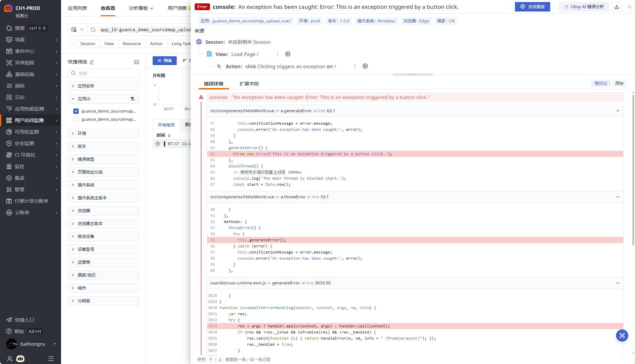Collapse the 快捷筛选 panel
Viewport: 635px width, 364px height.
click(x=137, y=62)
